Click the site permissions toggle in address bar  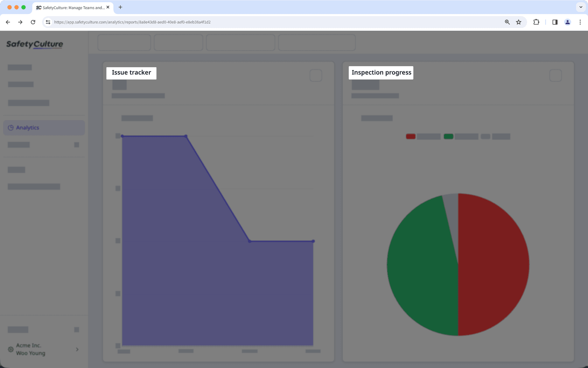coord(48,22)
